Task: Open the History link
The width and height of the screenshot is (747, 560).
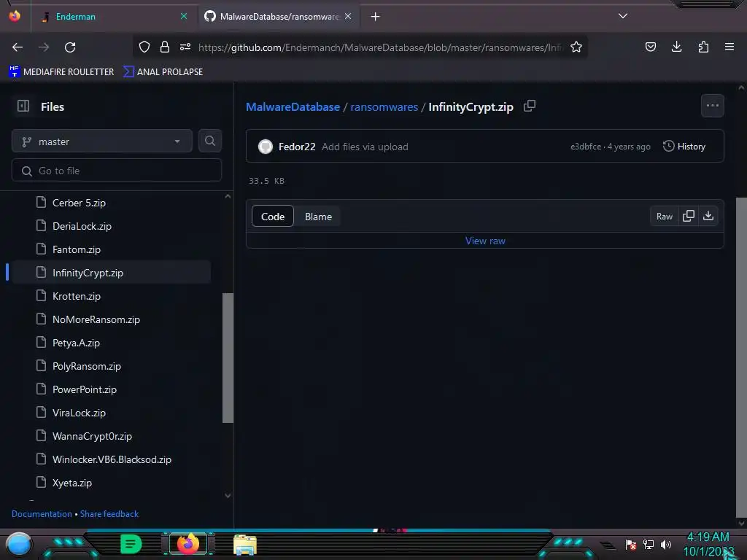Action: pos(684,146)
